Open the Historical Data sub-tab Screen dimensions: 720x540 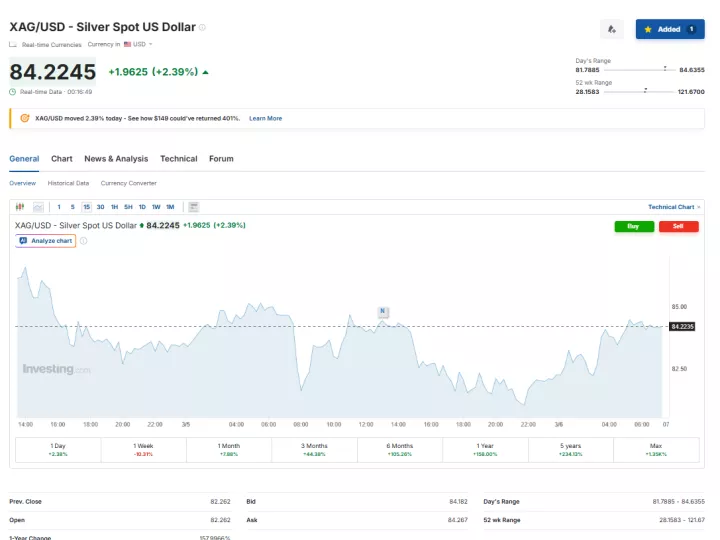(x=68, y=183)
